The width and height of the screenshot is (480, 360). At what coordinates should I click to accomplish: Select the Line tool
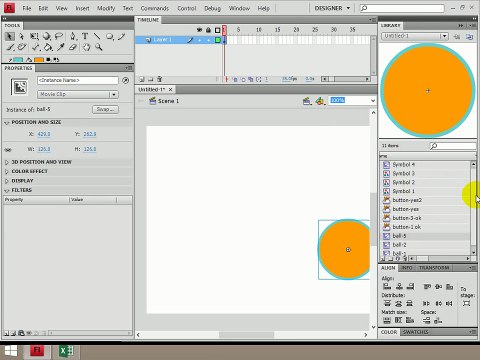(97, 36)
